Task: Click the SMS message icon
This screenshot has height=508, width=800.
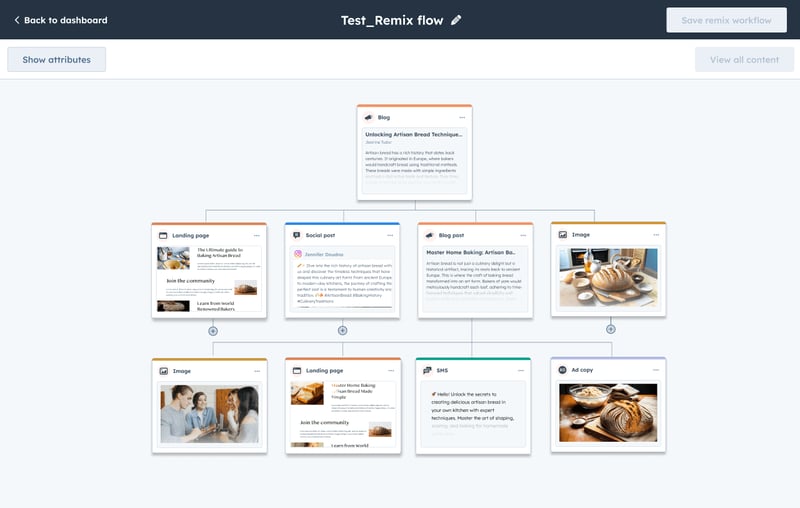Action: pyautogui.click(x=427, y=370)
